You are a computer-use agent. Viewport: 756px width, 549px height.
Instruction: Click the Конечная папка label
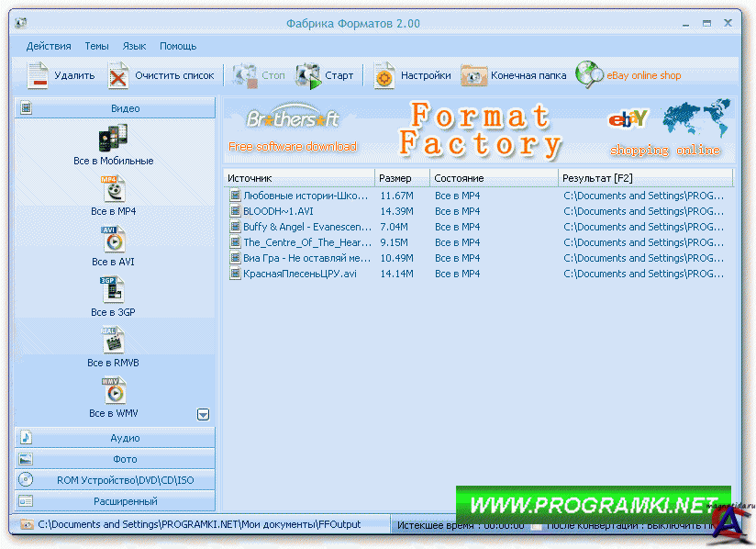point(528,75)
